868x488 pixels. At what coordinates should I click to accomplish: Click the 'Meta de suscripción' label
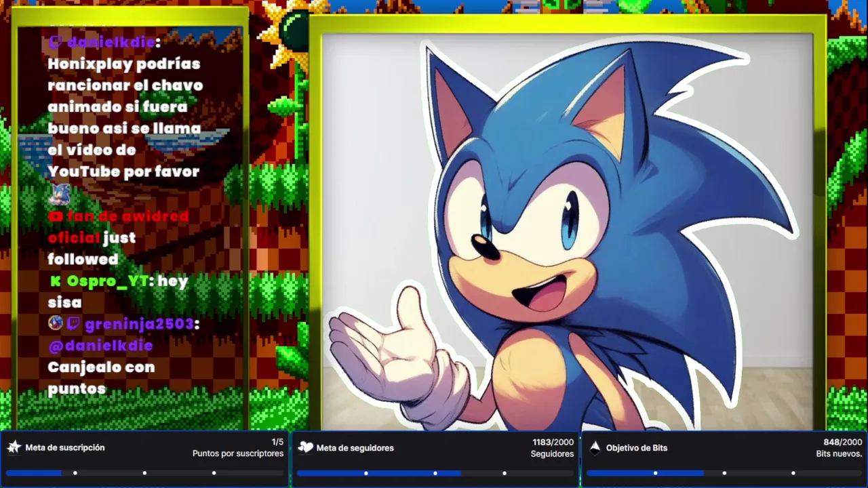pyautogui.click(x=65, y=447)
